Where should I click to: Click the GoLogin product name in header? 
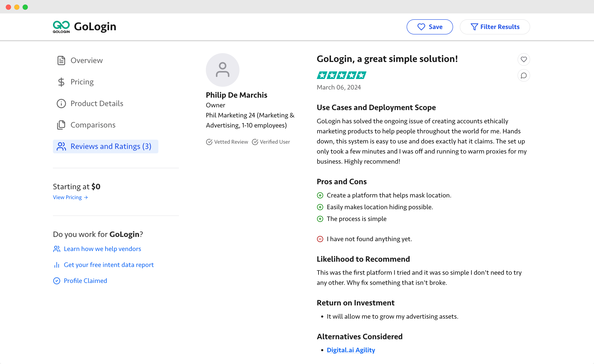point(95,26)
